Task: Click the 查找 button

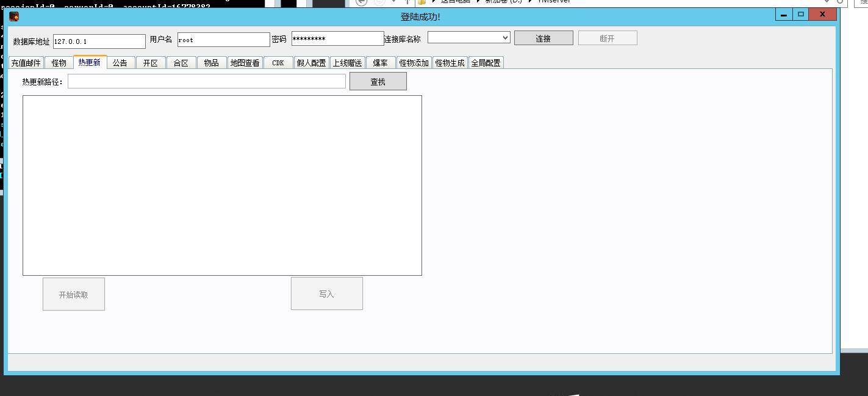Action: (378, 82)
